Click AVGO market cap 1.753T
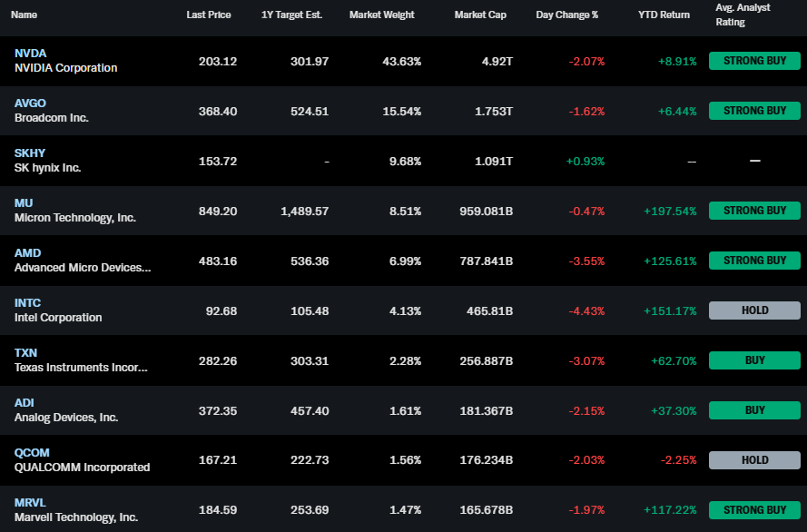The image size is (807, 532). (494, 111)
